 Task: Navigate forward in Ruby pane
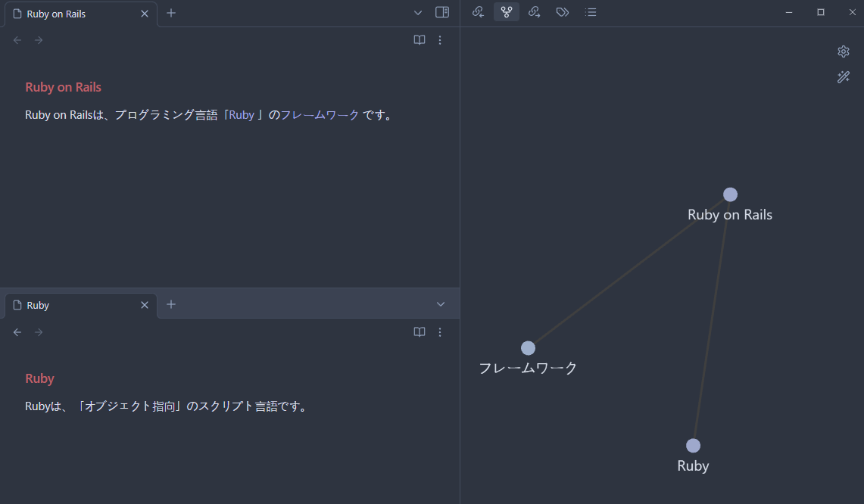click(x=39, y=332)
